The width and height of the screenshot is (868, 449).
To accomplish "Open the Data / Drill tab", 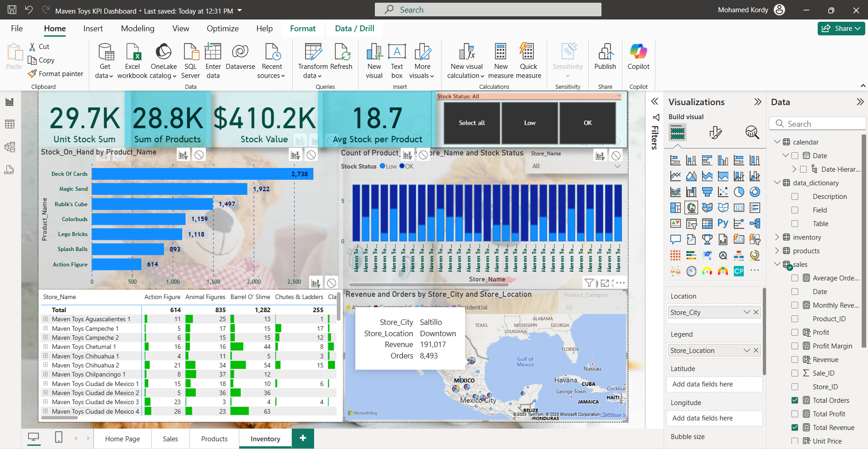I will point(354,29).
